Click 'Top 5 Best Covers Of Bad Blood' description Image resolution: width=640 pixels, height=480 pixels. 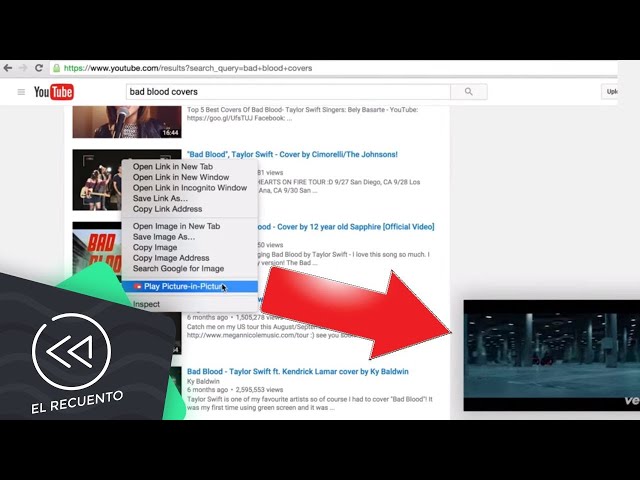[302, 114]
